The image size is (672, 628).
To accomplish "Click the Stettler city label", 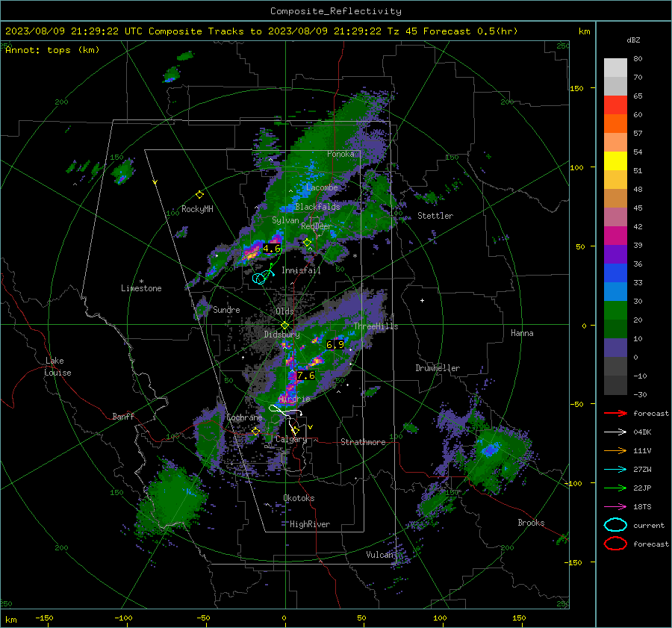I will tap(435, 216).
